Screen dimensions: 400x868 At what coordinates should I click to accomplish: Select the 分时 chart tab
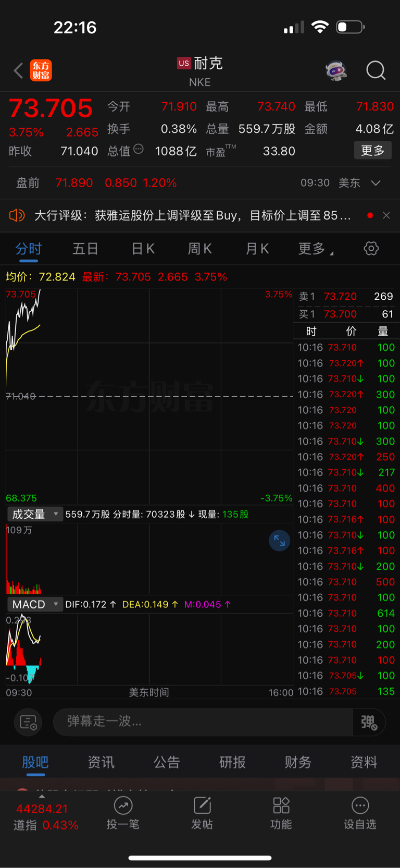(28, 249)
